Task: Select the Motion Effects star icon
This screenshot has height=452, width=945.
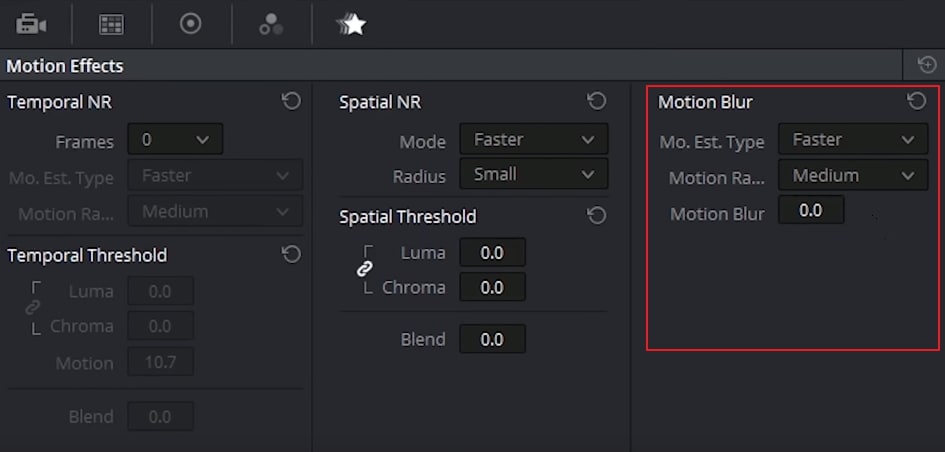Action: tap(350, 24)
